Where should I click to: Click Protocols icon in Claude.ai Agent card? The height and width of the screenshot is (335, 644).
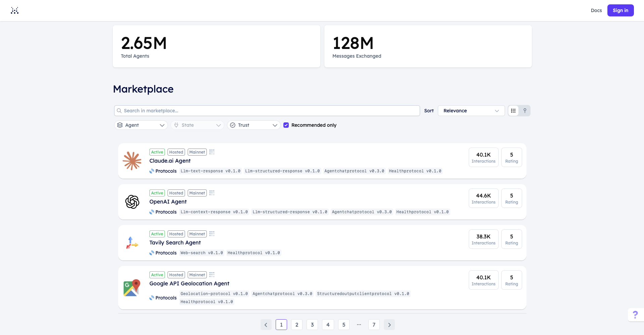(x=152, y=171)
